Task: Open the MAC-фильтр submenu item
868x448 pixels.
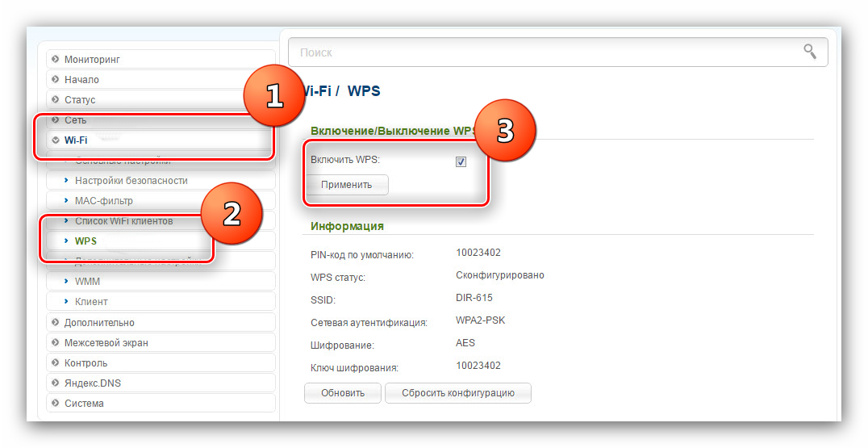Action: point(103,201)
